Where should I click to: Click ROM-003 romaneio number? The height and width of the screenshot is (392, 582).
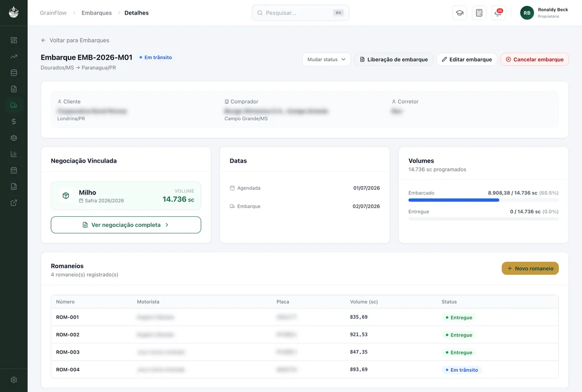tap(68, 352)
